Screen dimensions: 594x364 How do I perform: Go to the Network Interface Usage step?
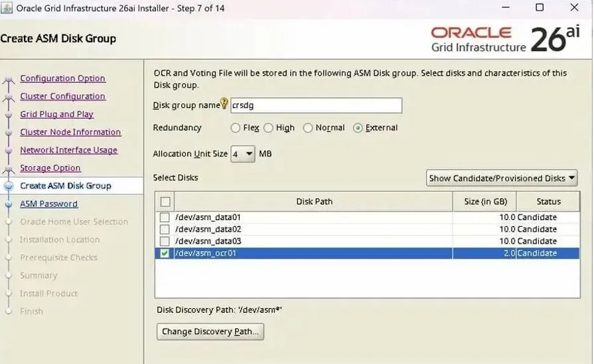tap(68, 151)
